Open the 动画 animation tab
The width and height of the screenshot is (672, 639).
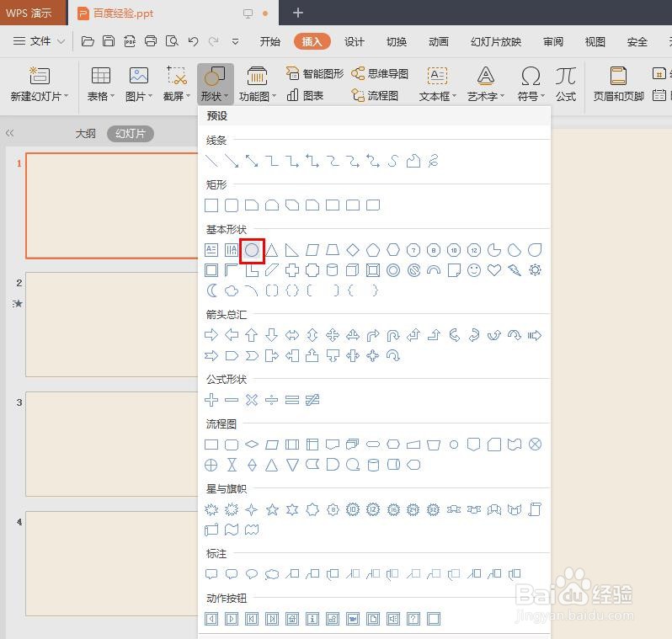coord(439,41)
